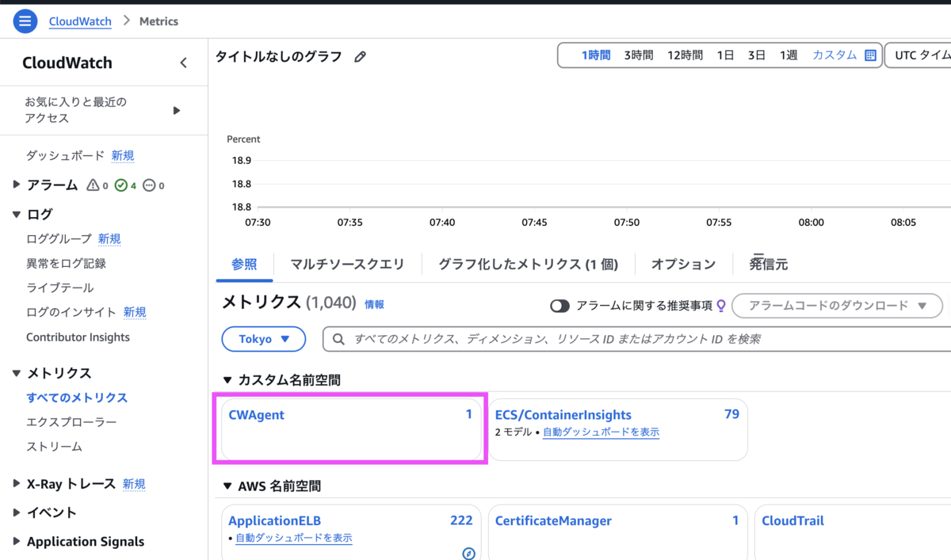Open ログのインサイト in the sidebar
Image resolution: width=951 pixels, height=560 pixels.
pos(71,312)
